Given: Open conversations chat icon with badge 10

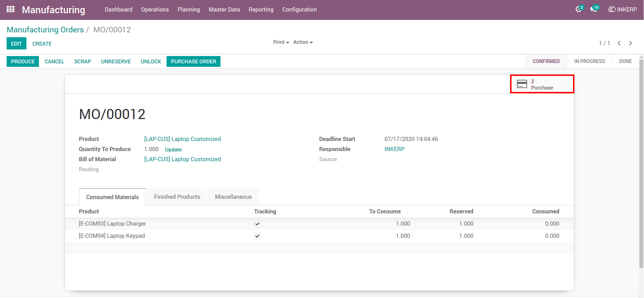Looking at the screenshot, I should point(594,9).
